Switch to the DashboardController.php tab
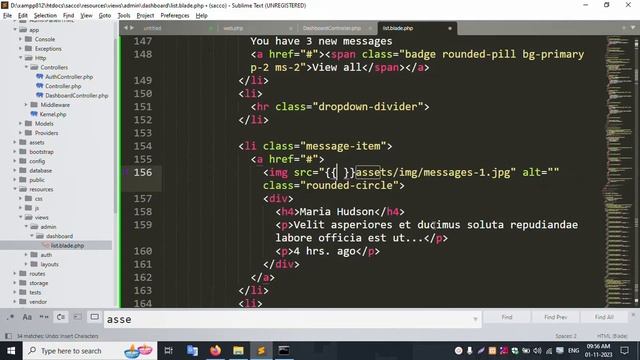Viewport: 640px width, 360px height. tap(332, 28)
